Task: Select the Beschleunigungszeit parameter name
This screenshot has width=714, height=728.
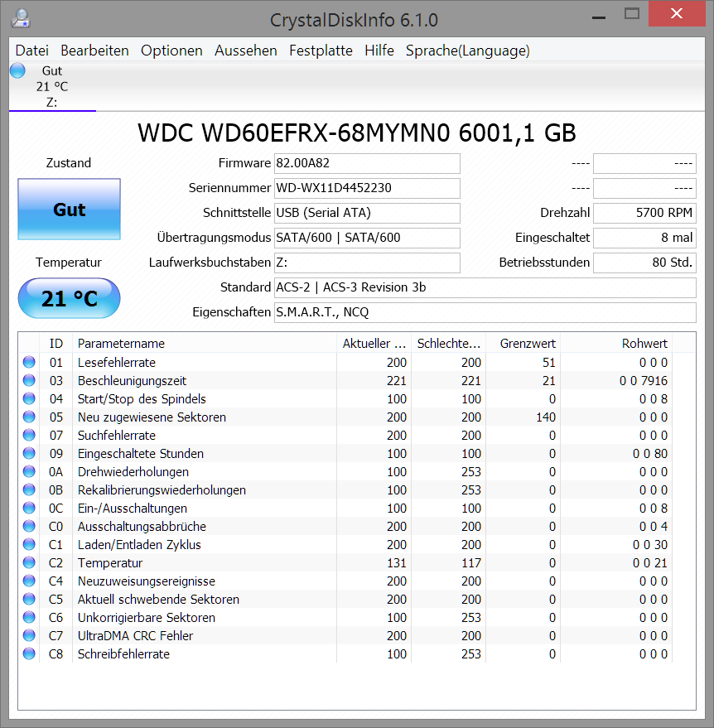Action: tap(132, 381)
